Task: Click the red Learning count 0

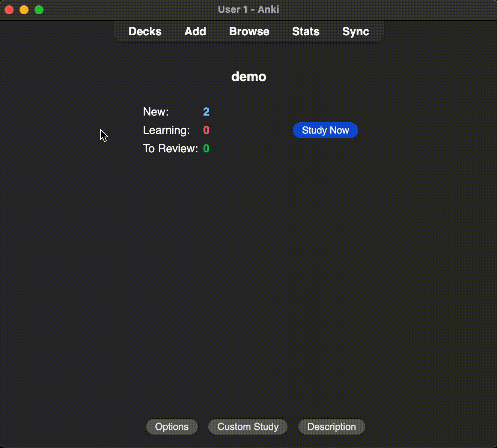Action: (x=206, y=130)
